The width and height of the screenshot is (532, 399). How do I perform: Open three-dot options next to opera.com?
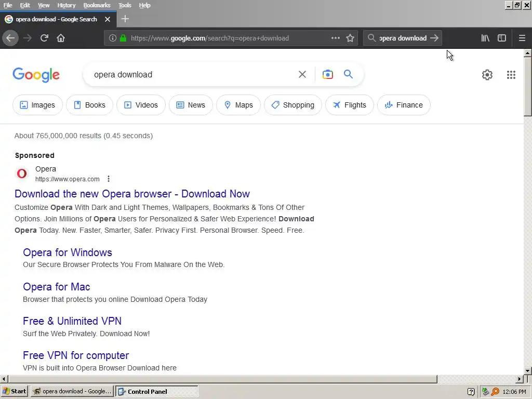click(108, 179)
